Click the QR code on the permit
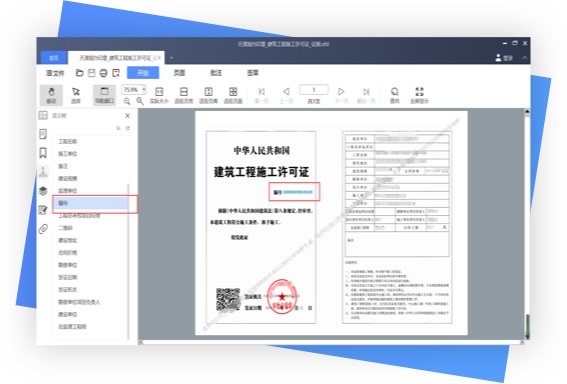Viewport: 567px width, 384px height. [x=228, y=299]
